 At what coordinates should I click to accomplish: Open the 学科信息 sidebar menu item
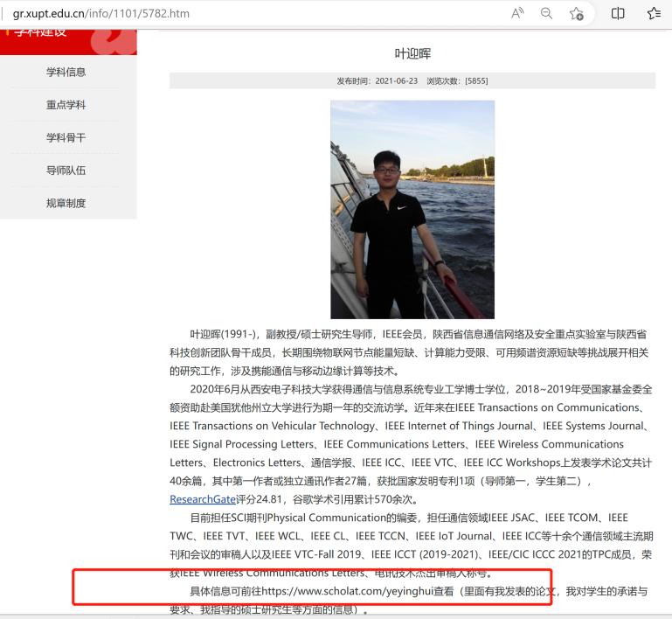click(x=66, y=72)
